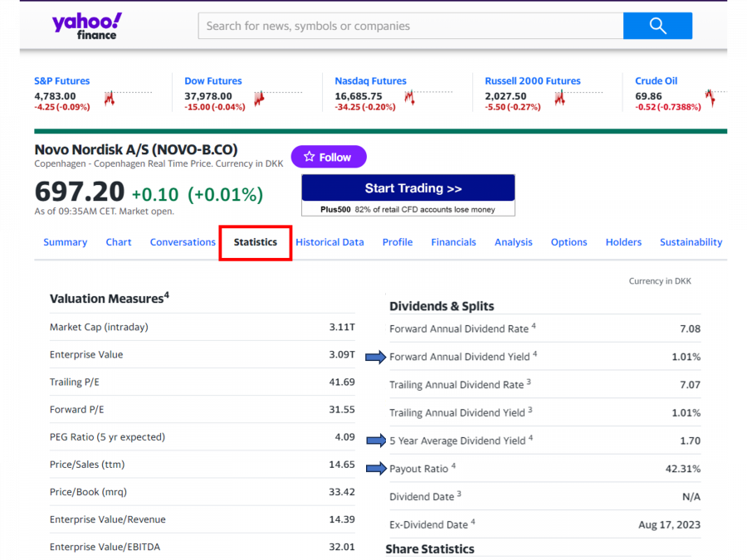Open the Crude Oil link
The width and height of the screenshot is (747, 560).
[x=656, y=81]
